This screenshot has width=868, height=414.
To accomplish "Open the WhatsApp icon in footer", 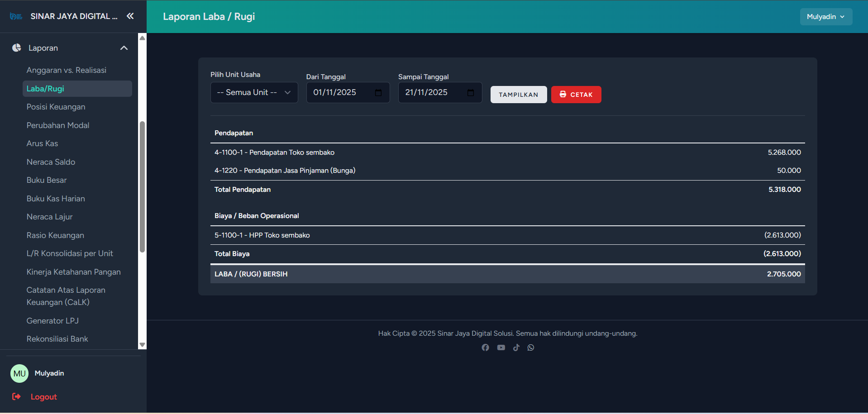I will pos(531,347).
